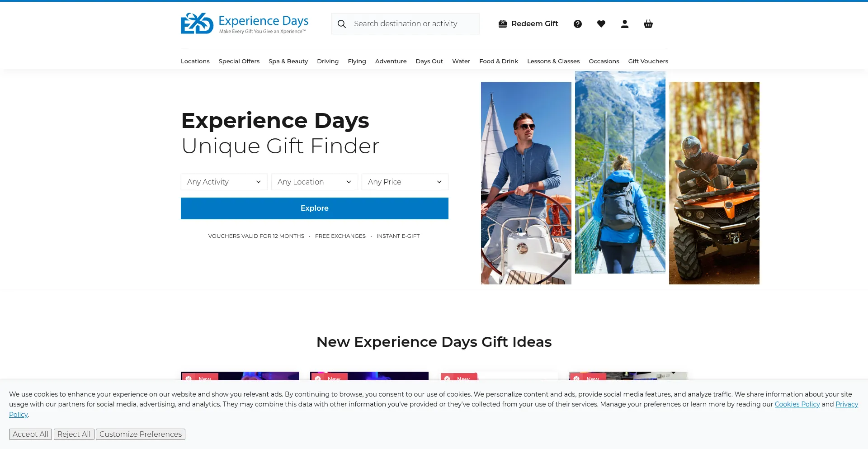The image size is (868, 449).
Task: Click the Experience Days logo
Action: pyautogui.click(x=244, y=24)
